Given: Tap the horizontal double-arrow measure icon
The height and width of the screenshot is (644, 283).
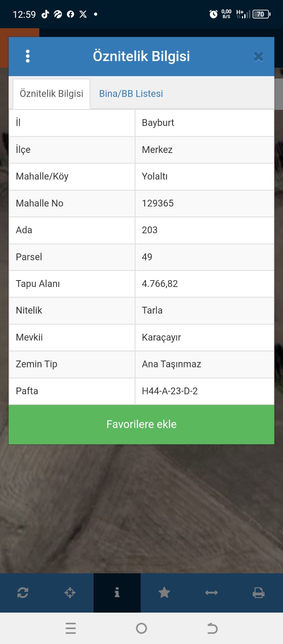Looking at the screenshot, I should pos(211,592).
